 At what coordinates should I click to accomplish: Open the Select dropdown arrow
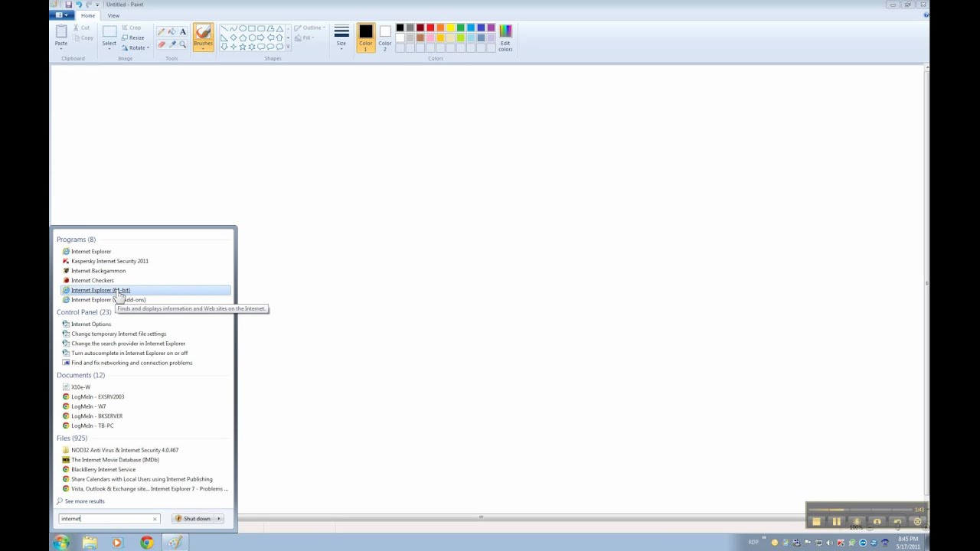[109, 48]
